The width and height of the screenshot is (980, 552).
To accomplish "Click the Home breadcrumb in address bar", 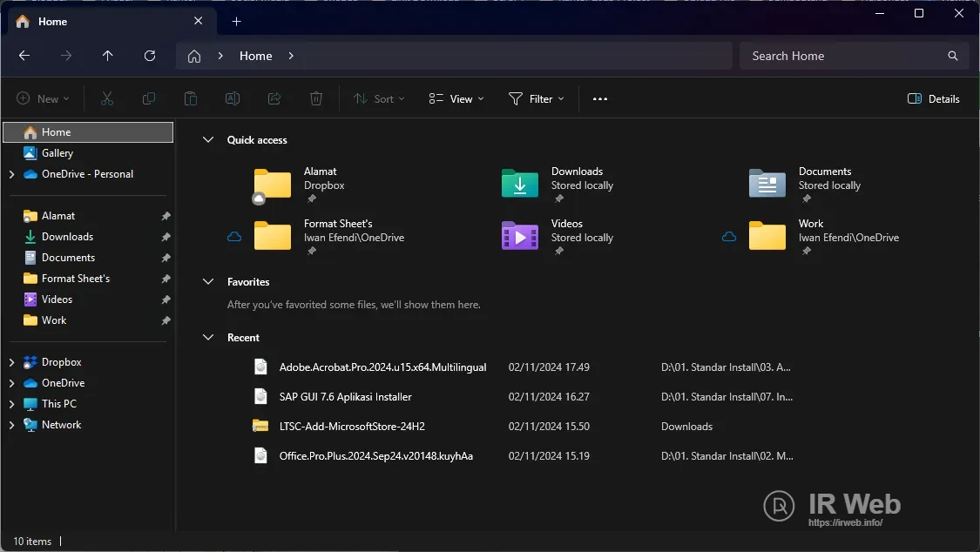I will tap(255, 56).
